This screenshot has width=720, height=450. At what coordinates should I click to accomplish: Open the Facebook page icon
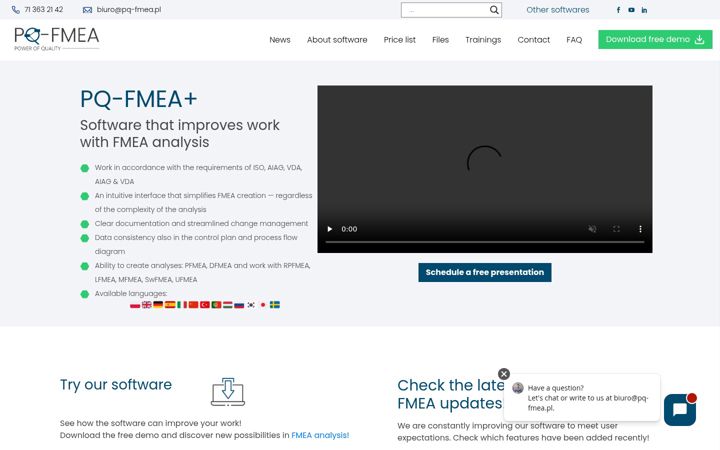[618, 10]
